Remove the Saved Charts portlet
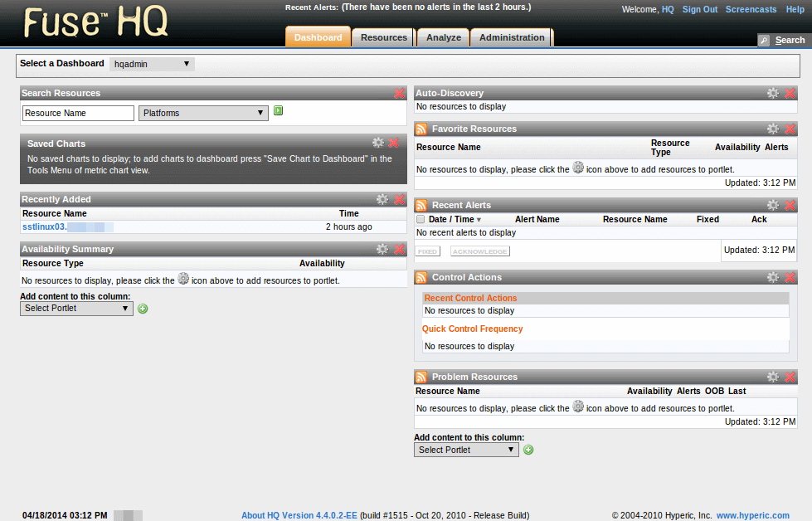This screenshot has width=812, height=521. (x=394, y=143)
